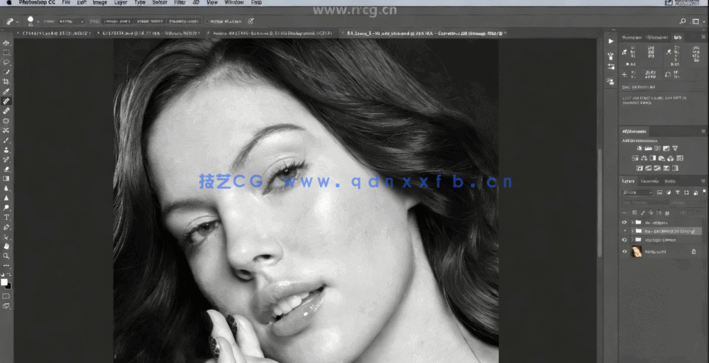The height and width of the screenshot is (363, 709).
Task: Select the Brush tool in toolbar
Action: 6,140
